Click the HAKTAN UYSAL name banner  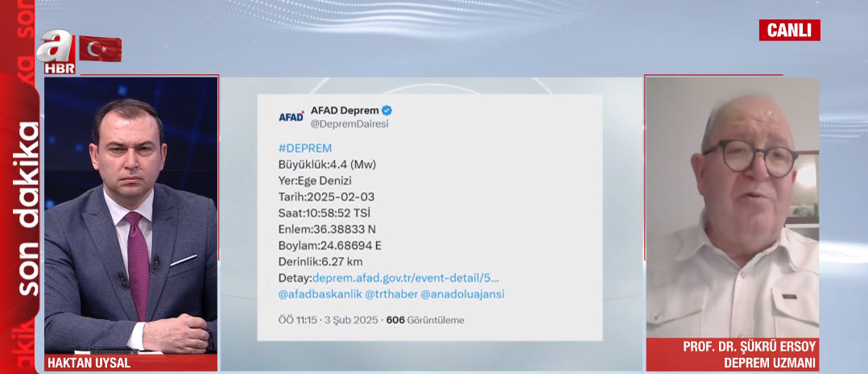pyautogui.click(x=130, y=363)
